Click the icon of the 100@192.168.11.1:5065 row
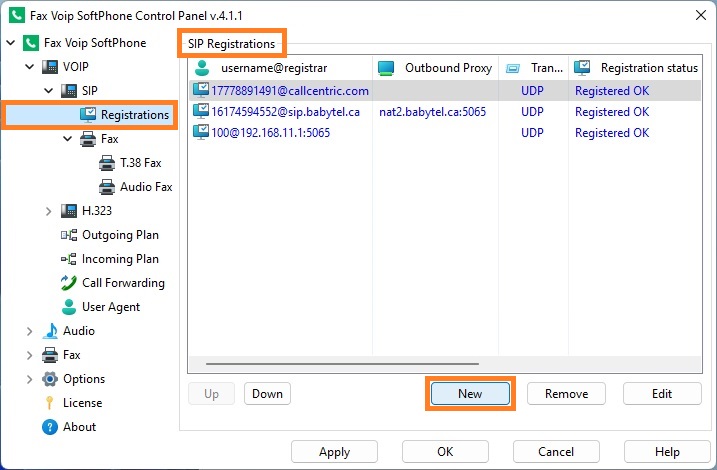This screenshot has height=470, width=717. coord(201,132)
